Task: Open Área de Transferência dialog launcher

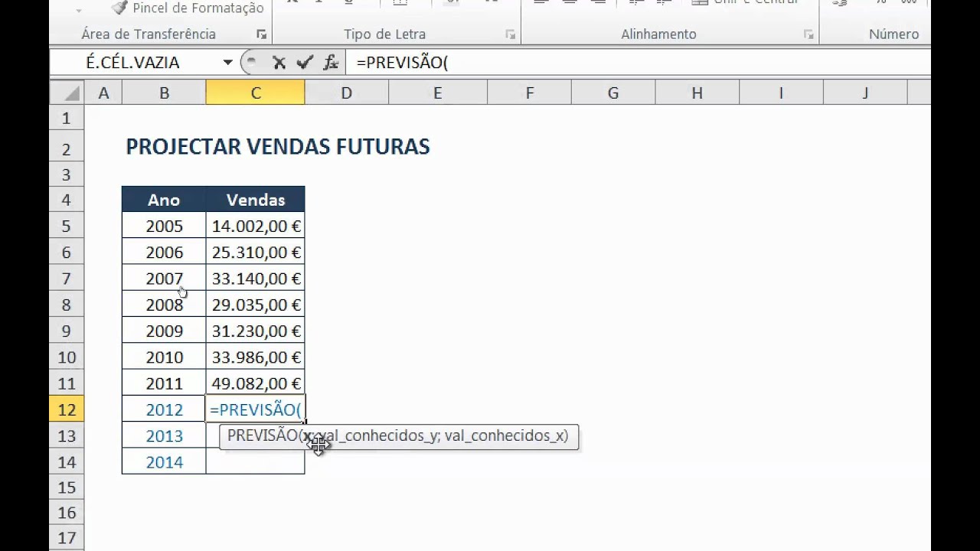Action: pos(262,34)
